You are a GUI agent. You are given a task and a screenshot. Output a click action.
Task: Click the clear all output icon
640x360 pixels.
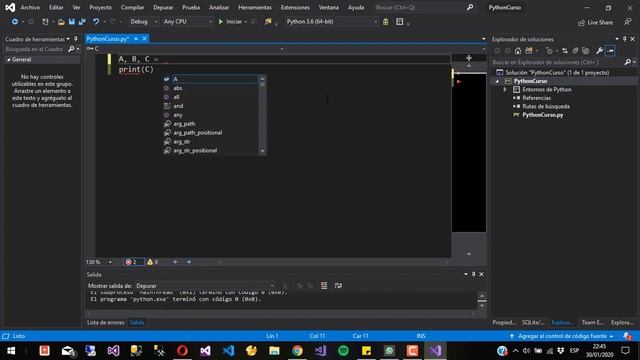point(324,286)
